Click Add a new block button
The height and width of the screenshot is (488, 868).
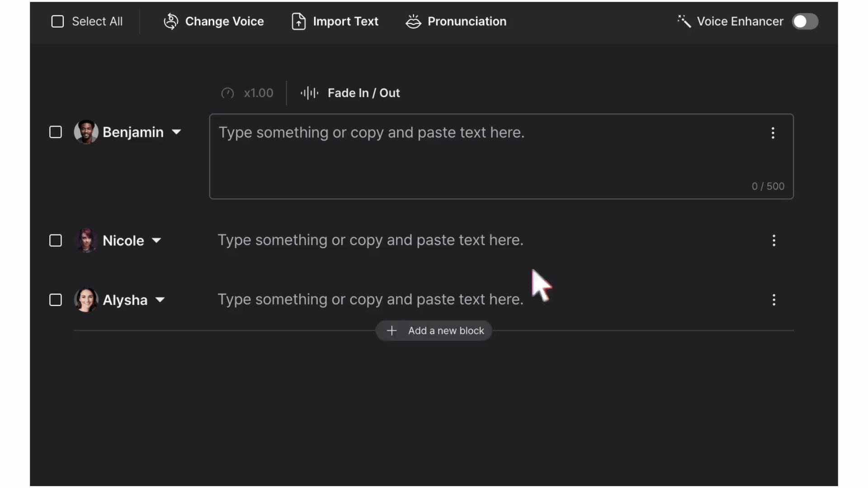[x=434, y=331]
